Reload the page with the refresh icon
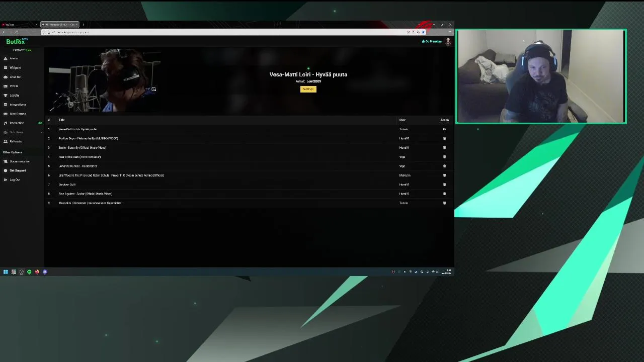The image size is (644, 362). [x=17, y=32]
